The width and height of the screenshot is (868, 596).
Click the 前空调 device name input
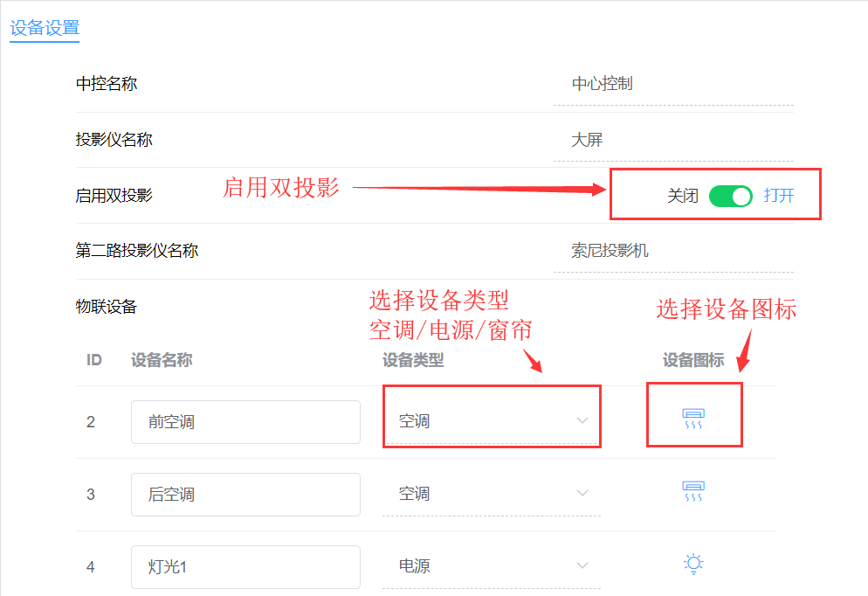point(245,422)
